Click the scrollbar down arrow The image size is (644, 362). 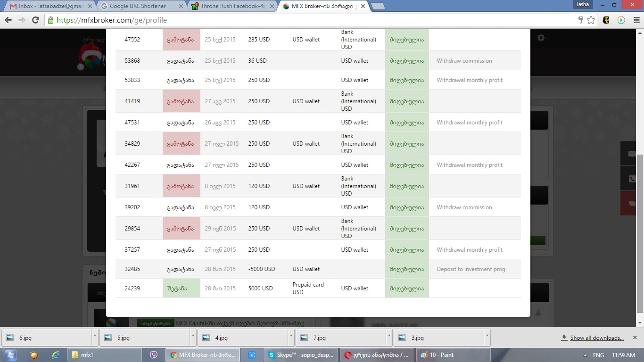(x=640, y=323)
